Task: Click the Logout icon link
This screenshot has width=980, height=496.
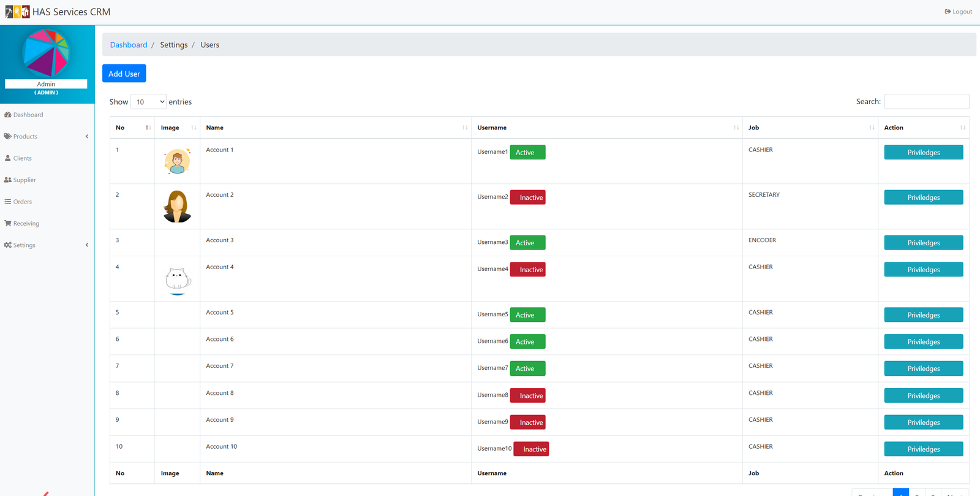Action: 958,12
